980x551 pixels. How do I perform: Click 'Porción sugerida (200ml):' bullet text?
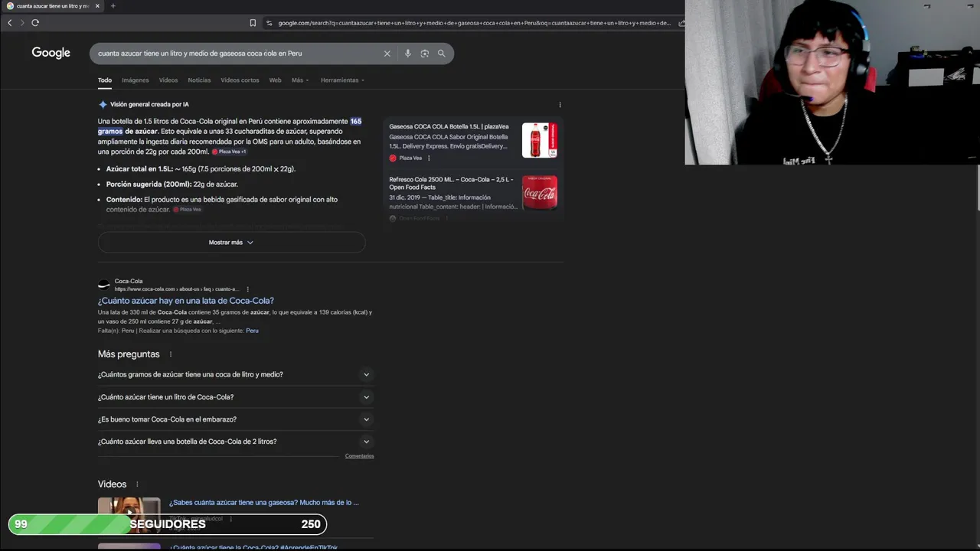coord(149,184)
